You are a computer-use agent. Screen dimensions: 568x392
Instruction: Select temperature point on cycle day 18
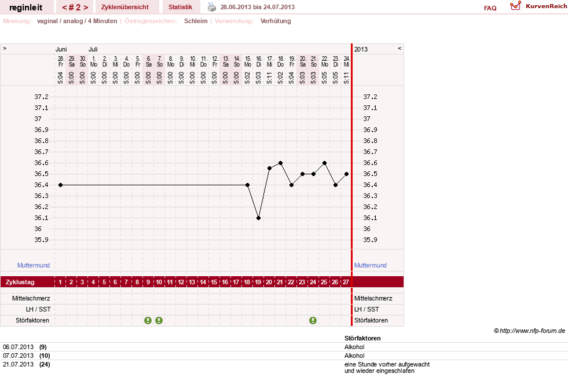(247, 185)
